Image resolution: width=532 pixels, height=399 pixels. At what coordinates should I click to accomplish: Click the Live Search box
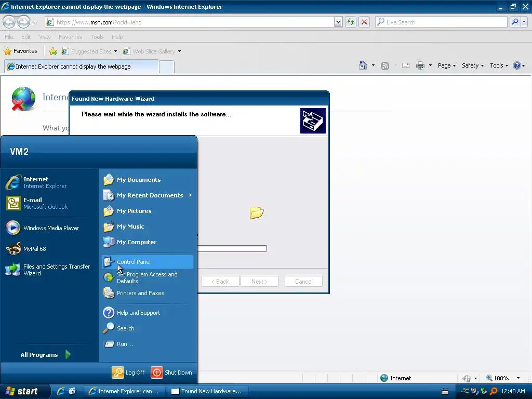[441, 22]
